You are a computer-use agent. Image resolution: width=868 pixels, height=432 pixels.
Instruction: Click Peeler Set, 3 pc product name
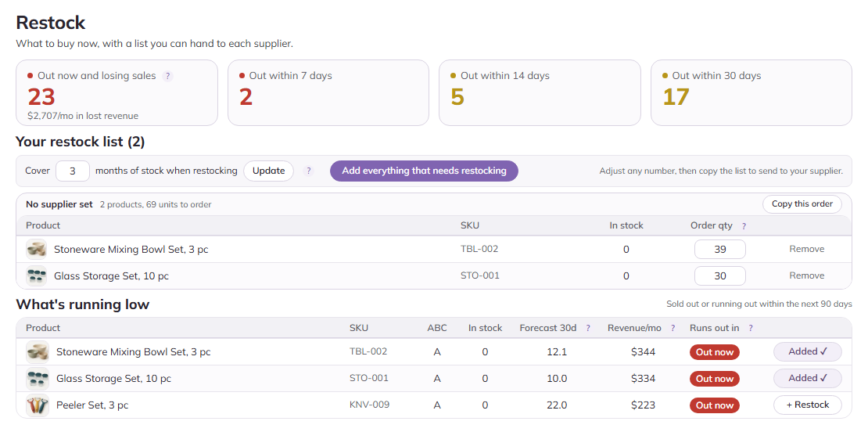92,405
